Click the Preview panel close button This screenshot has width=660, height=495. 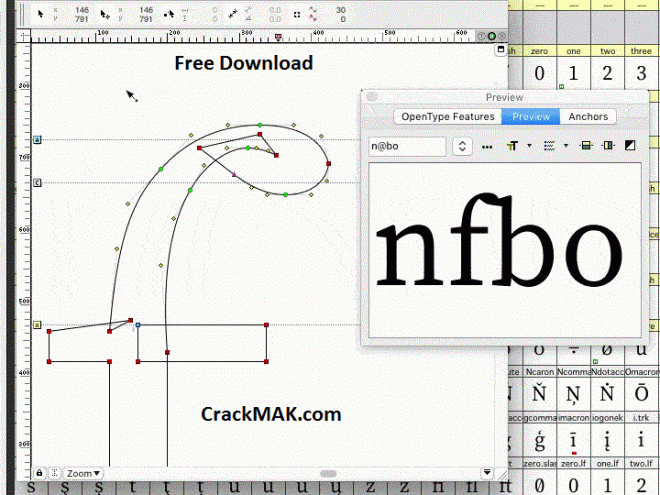371,97
